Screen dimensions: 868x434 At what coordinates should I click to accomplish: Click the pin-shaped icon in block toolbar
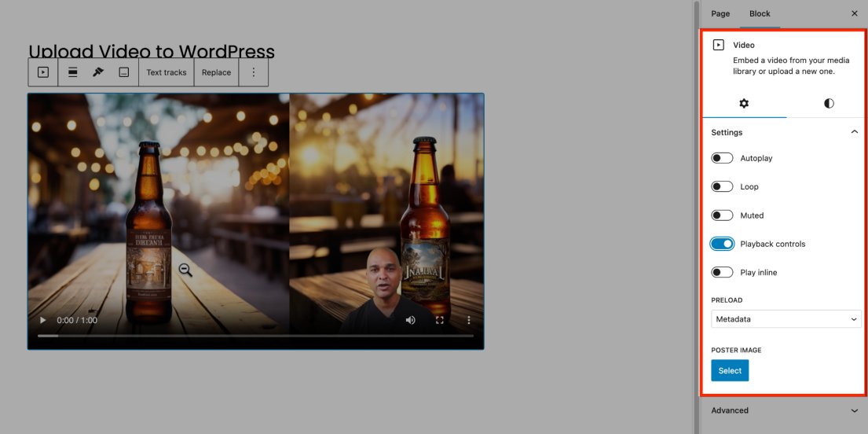coord(98,72)
